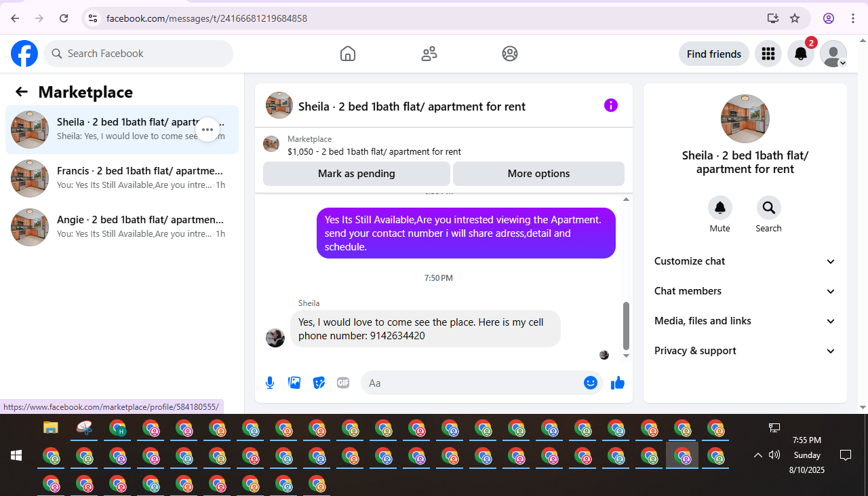This screenshot has width=868, height=496.
Task: Open the notifications bell with badge 2
Action: point(801,54)
